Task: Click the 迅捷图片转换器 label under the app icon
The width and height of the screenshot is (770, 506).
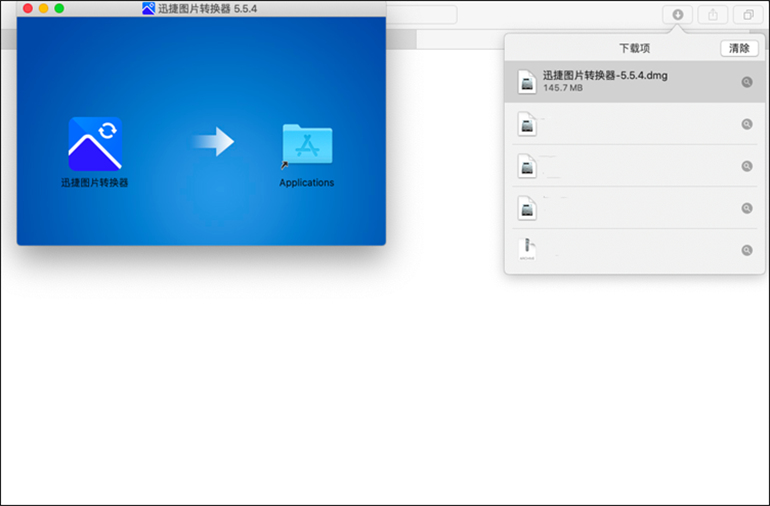Action: point(94,183)
